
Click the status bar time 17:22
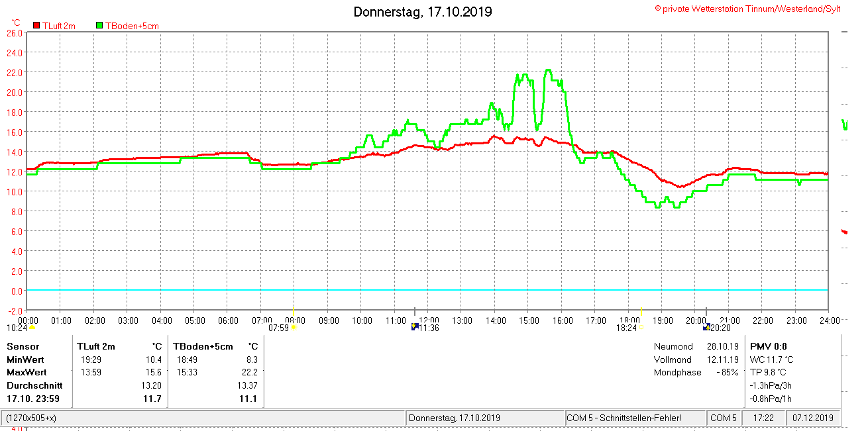764,418
